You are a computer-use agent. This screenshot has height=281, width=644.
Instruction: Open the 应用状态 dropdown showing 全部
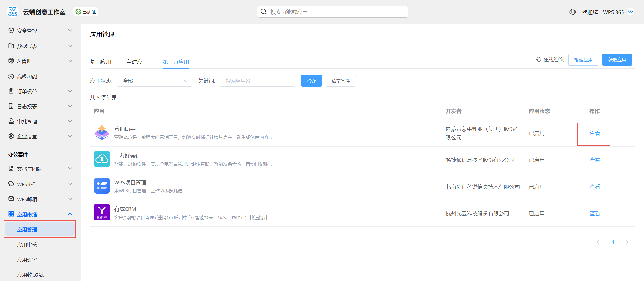(155, 81)
